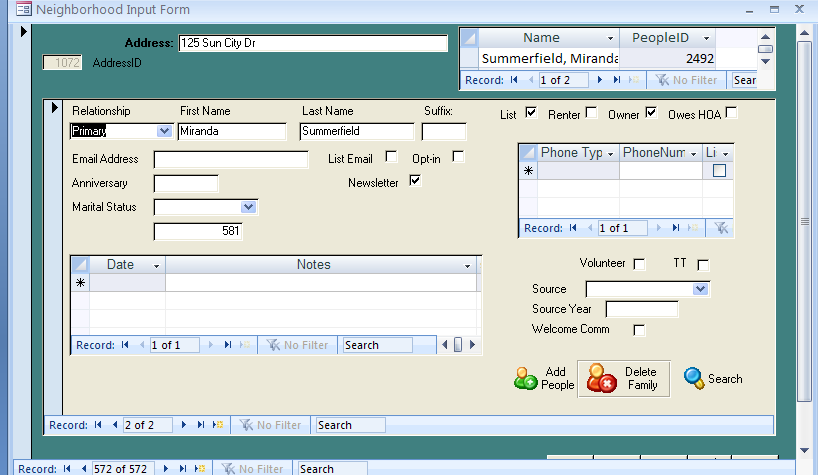This screenshot has width=818, height=475.
Task: Go to first record in bottom navigation bar
Action: click(69, 468)
